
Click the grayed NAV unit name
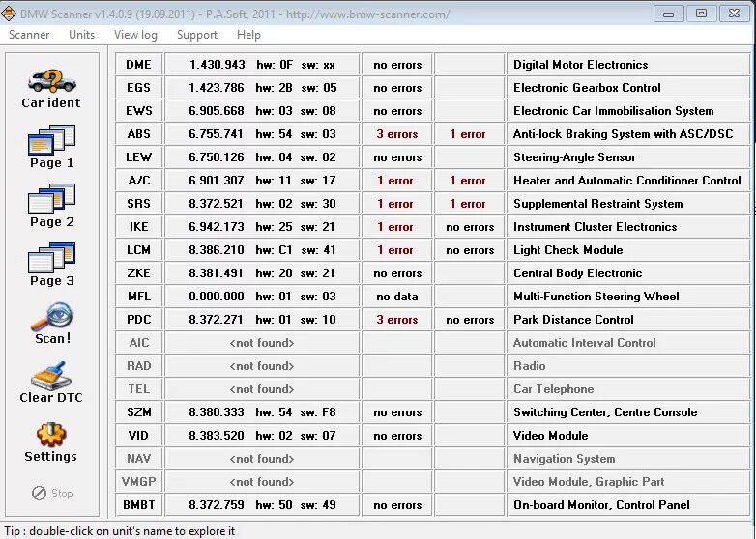(x=139, y=459)
